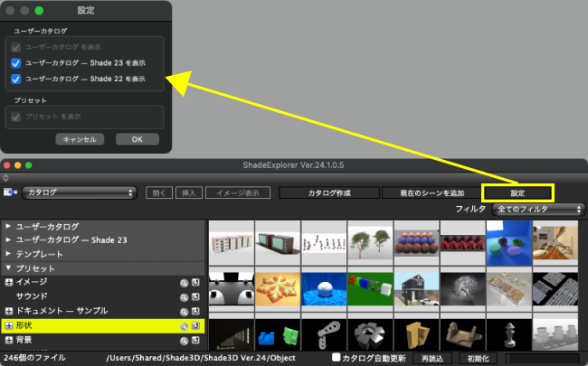Screen dimensions: 588x366
Task: Select the colored blocks on green thumbnail
Action: [370, 289]
